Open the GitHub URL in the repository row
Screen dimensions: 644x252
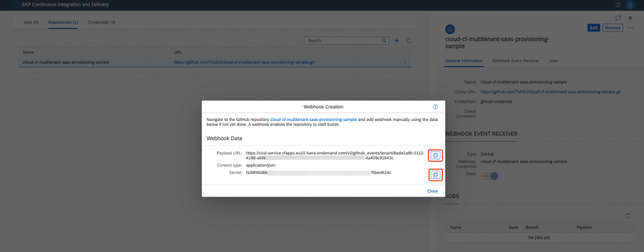point(245,62)
